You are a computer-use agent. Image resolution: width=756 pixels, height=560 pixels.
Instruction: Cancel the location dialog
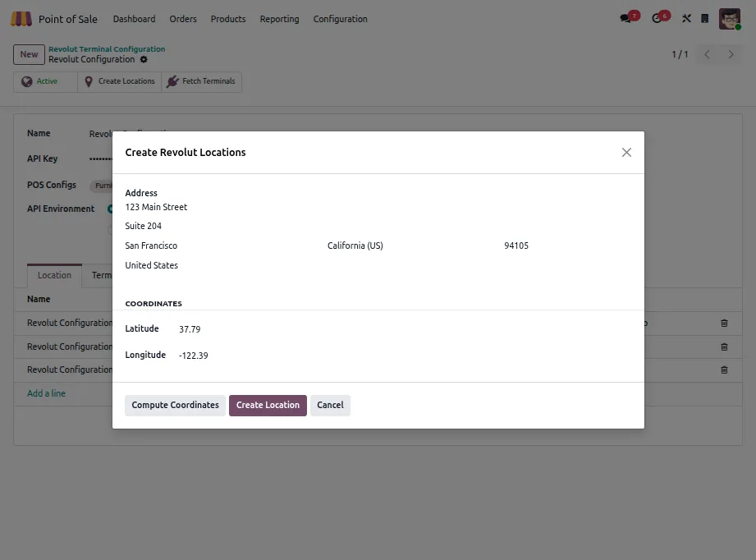[x=330, y=405]
